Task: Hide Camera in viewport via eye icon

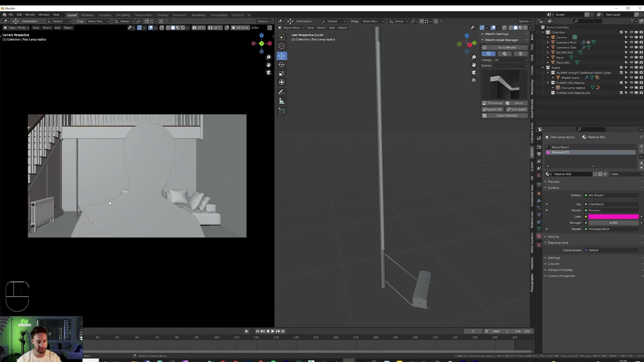Action: pyautogui.click(x=631, y=37)
